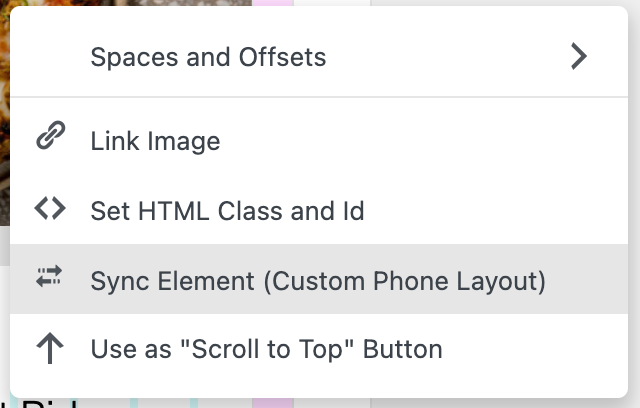Open the Spaces and Offsets entry
Image resolution: width=640 pixels, height=408 pixels.
click(208, 57)
